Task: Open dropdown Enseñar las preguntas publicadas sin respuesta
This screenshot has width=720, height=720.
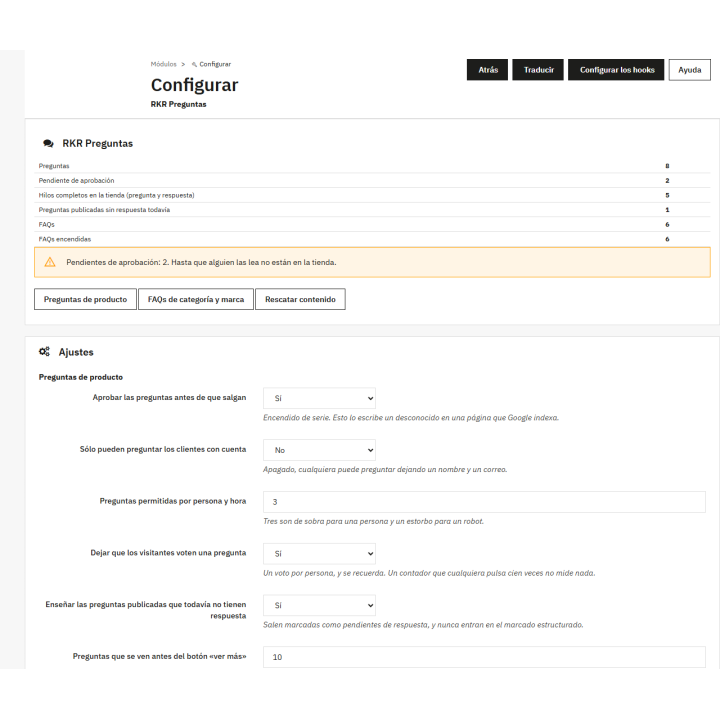Action: (319, 605)
